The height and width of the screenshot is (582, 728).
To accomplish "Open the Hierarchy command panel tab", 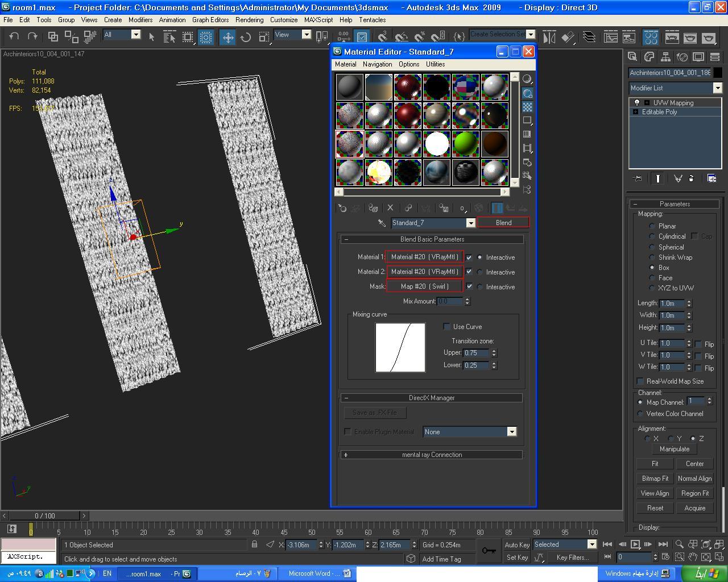I will point(665,57).
